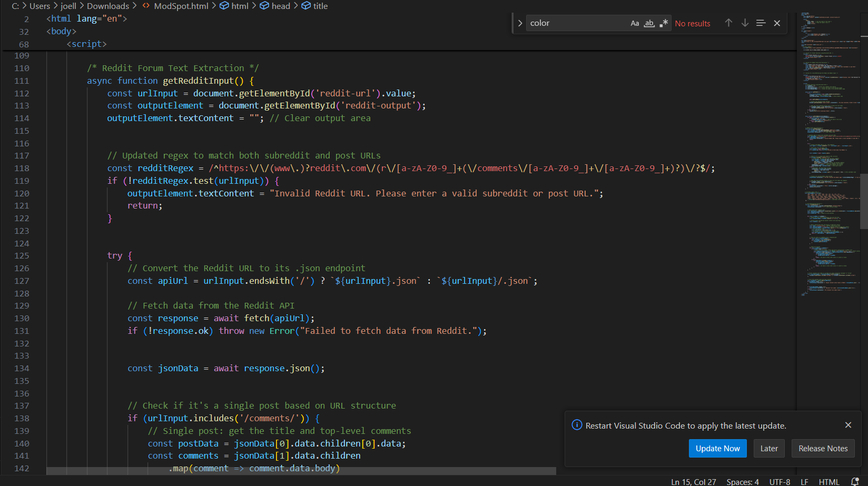Click the Find in Selection icon
868x486 pixels.
pyautogui.click(x=761, y=23)
